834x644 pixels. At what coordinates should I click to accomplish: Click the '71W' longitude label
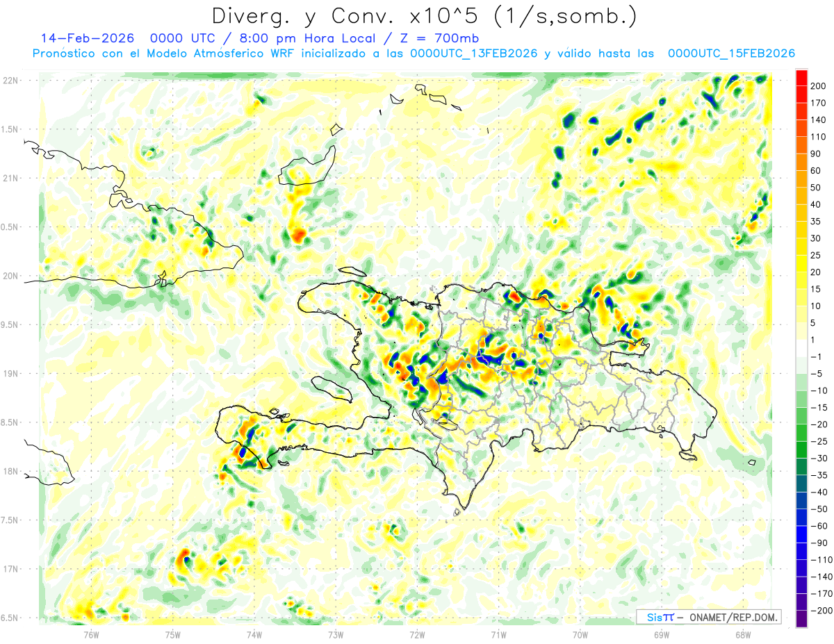click(498, 634)
